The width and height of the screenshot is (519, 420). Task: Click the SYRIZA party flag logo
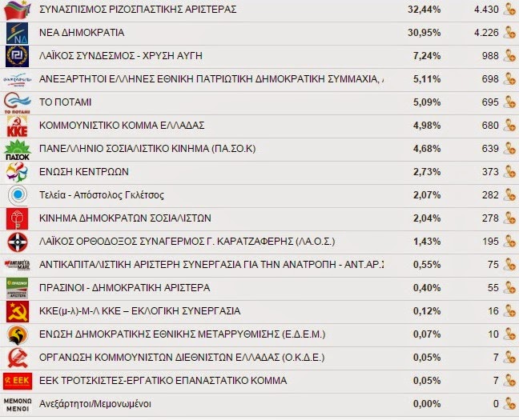click(17, 10)
